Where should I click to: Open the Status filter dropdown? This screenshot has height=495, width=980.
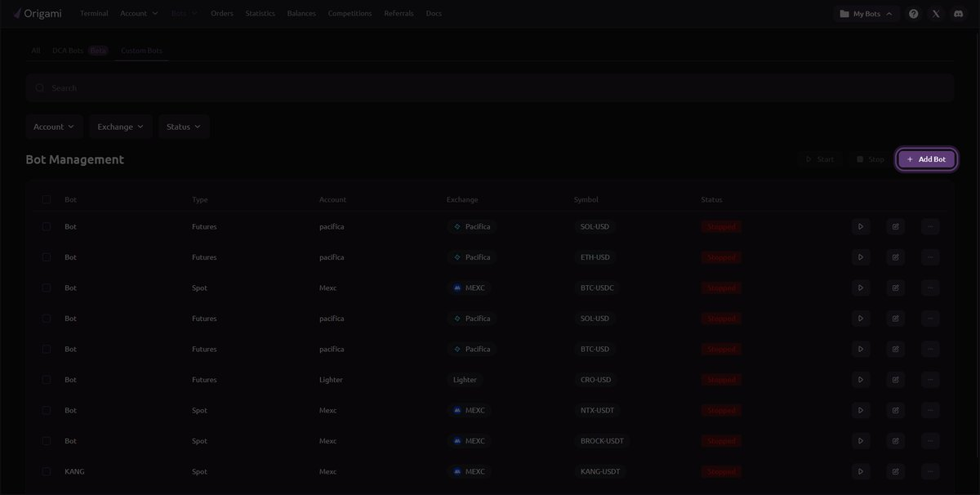click(x=183, y=127)
